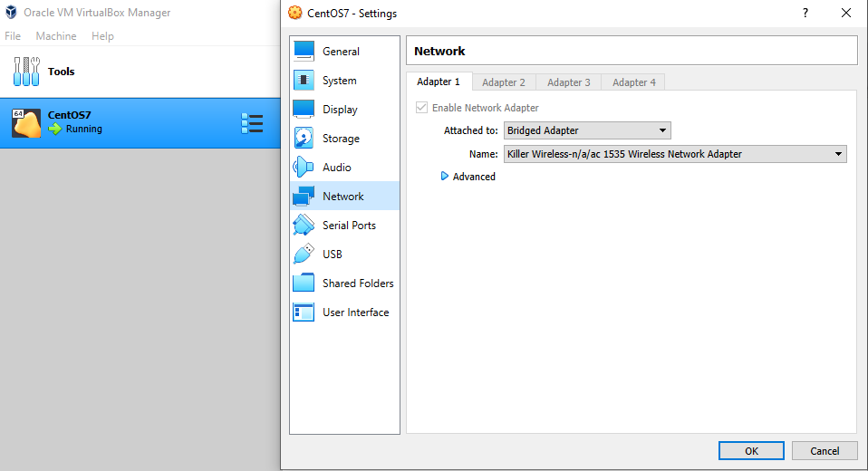This screenshot has width=868, height=471.
Task: Open the General settings icon
Action: (304, 51)
